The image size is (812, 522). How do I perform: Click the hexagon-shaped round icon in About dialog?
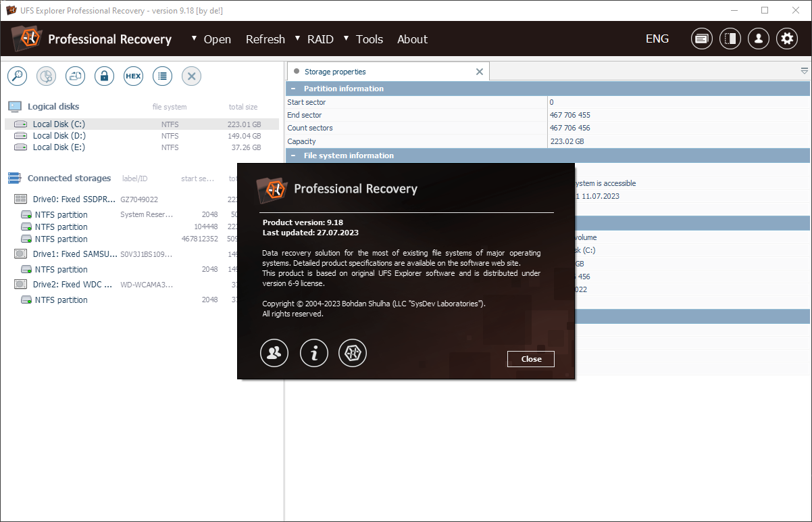tap(353, 352)
